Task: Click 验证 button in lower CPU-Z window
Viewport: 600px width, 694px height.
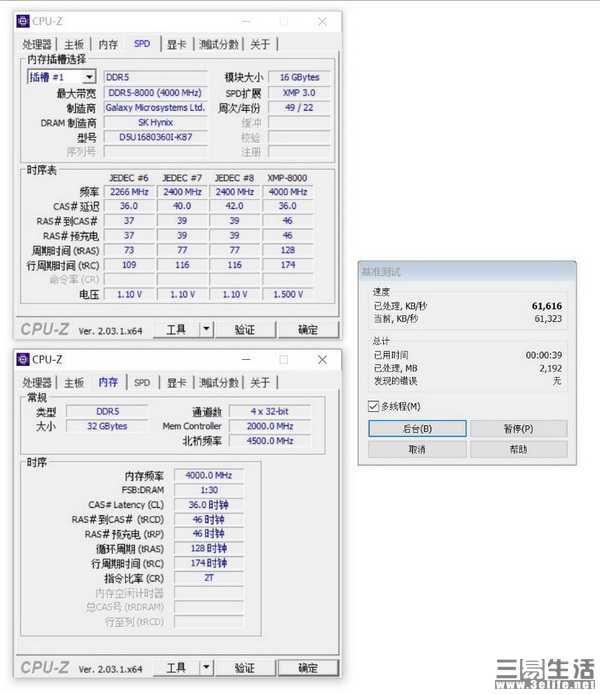Action: click(245, 667)
